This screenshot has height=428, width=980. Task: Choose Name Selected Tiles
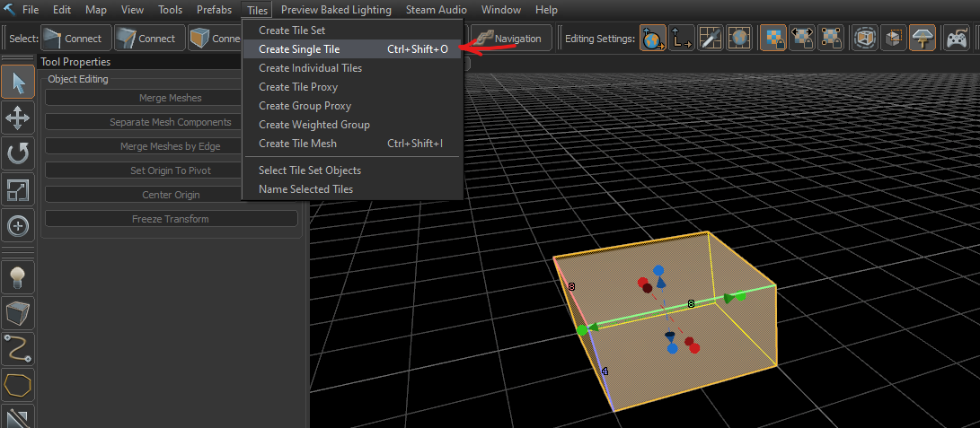click(x=352, y=189)
